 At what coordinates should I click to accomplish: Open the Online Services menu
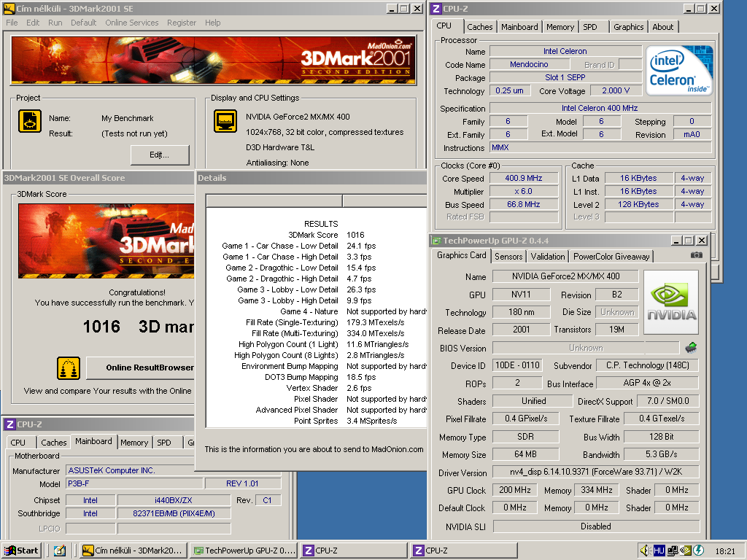coord(132,23)
